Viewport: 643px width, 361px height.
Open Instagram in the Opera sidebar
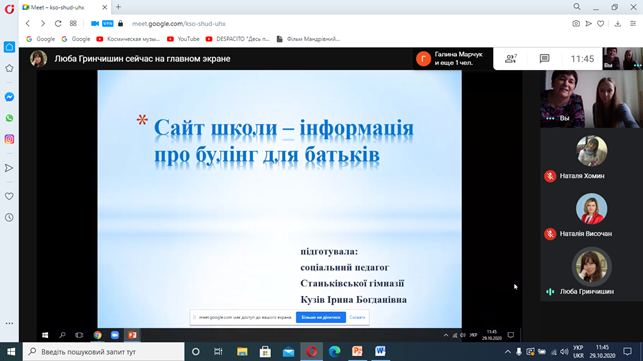point(9,139)
